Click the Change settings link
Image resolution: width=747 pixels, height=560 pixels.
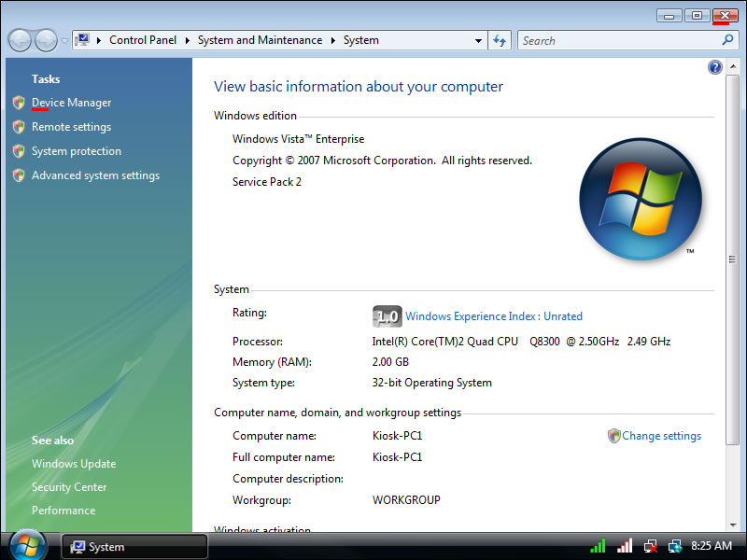coord(661,436)
